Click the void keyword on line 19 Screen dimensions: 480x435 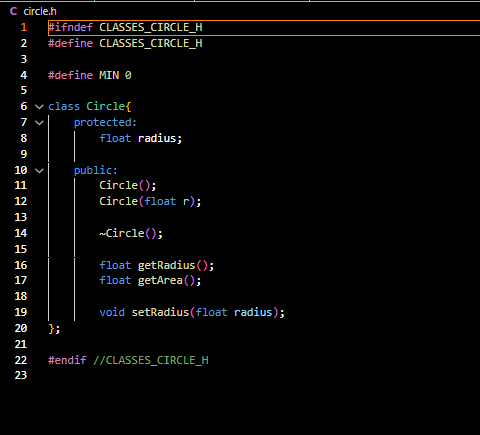click(112, 312)
